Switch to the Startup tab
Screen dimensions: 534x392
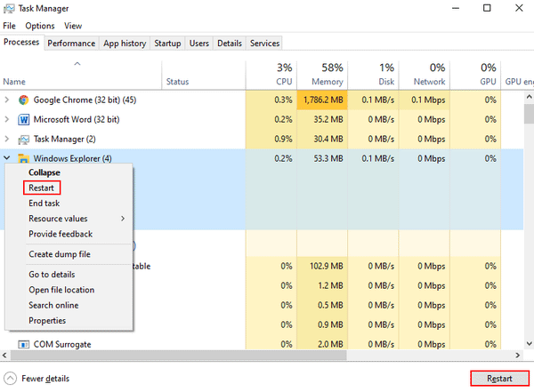point(167,44)
